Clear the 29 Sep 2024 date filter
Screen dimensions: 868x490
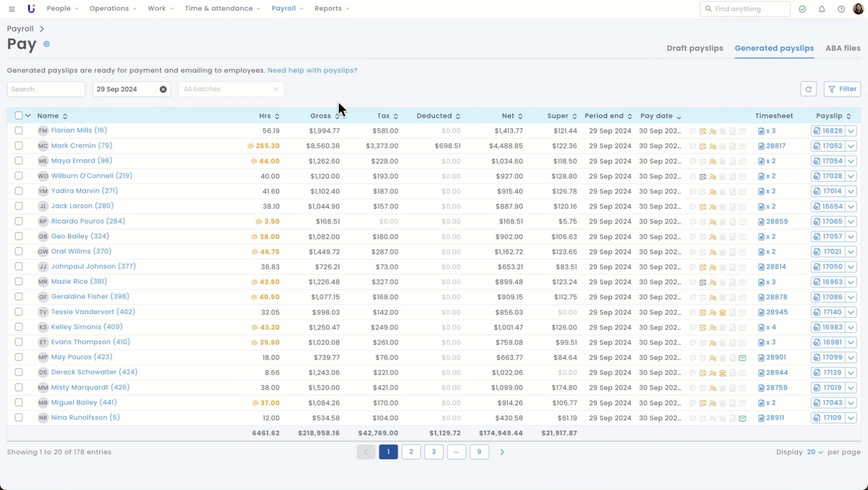pos(163,89)
